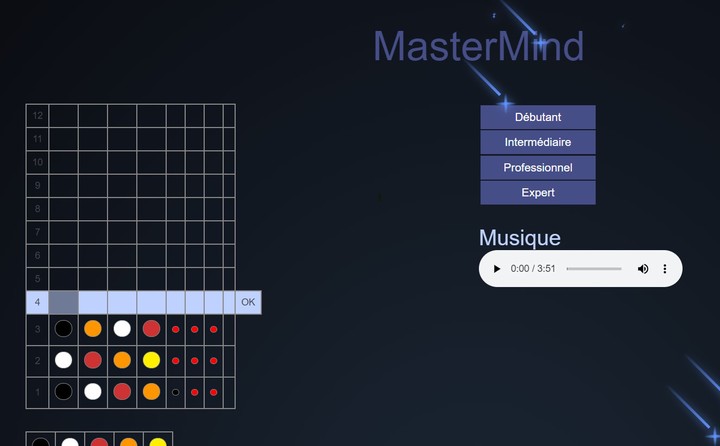Click the red peg in row 1
Image resolution: width=720 pixels, height=446 pixels.
point(122,392)
